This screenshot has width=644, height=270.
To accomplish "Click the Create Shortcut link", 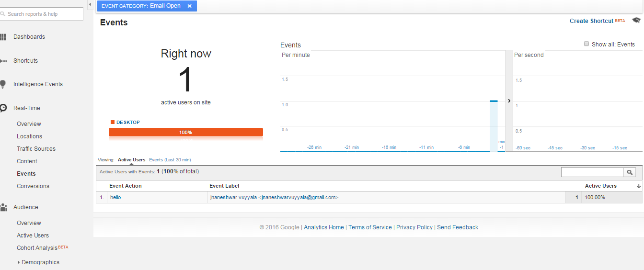I will point(591,21).
